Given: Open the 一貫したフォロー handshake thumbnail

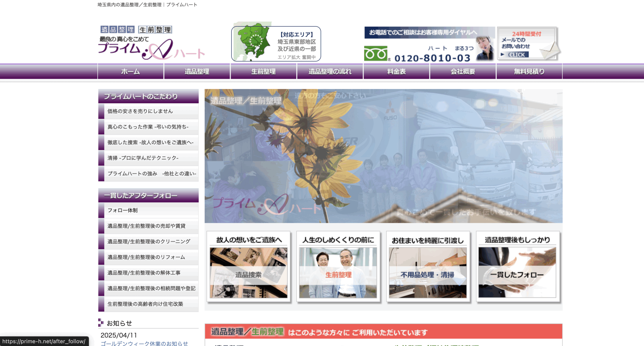Looking at the screenshot, I should pos(517,273).
